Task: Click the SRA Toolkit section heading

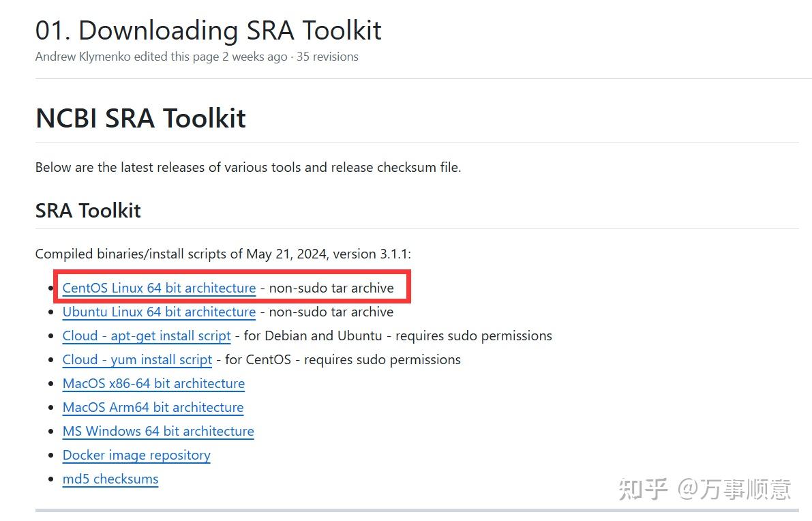Action: (87, 210)
